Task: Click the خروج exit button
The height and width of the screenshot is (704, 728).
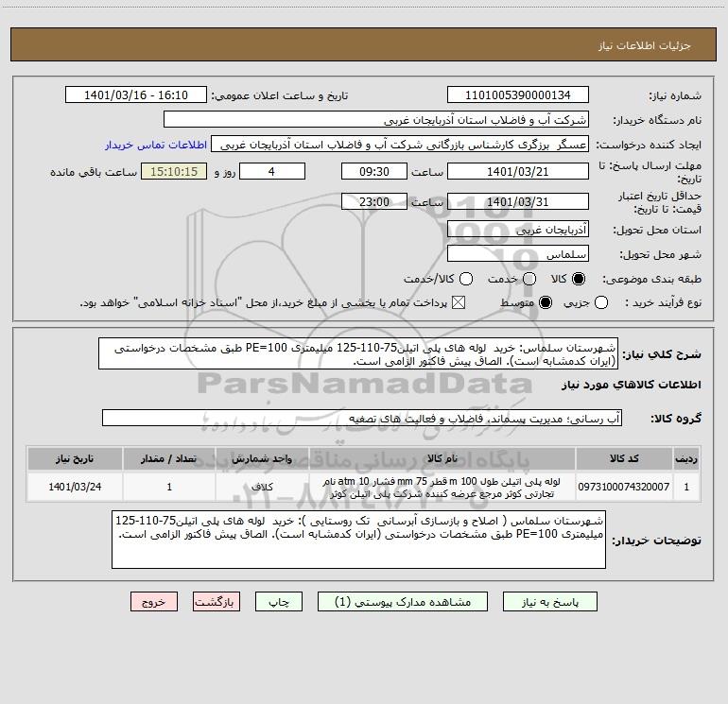Action: tap(154, 602)
